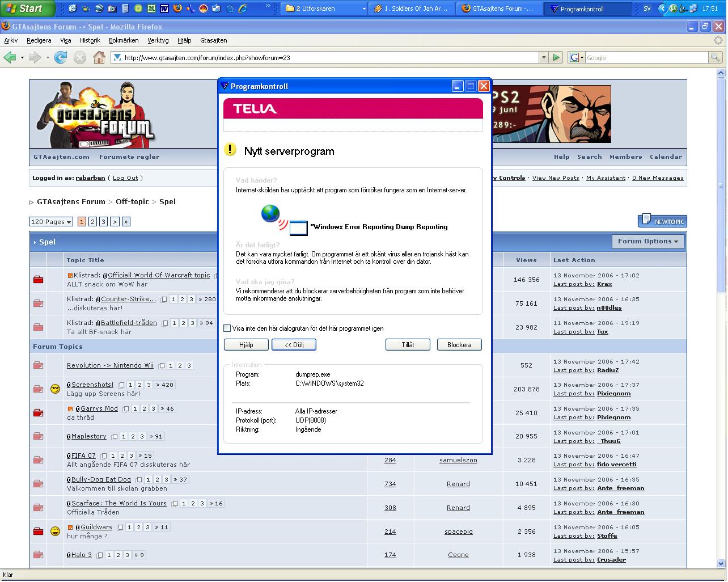Click the red folder icon beside Garrys Mod

[x=38, y=412]
